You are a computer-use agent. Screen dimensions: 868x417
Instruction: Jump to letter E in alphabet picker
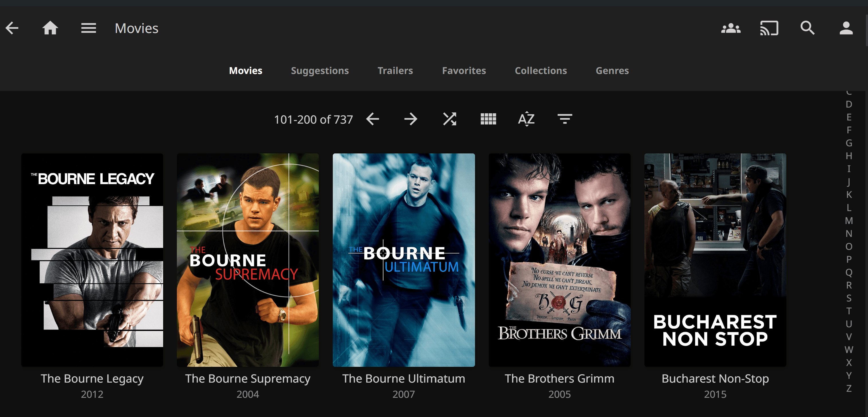tap(849, 117)
